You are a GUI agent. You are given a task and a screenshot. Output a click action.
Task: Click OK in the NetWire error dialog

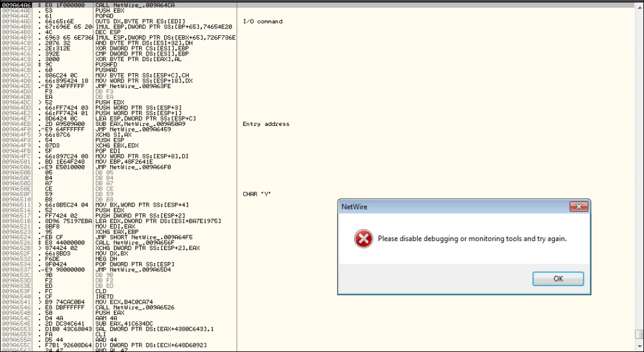pos(558,278)
